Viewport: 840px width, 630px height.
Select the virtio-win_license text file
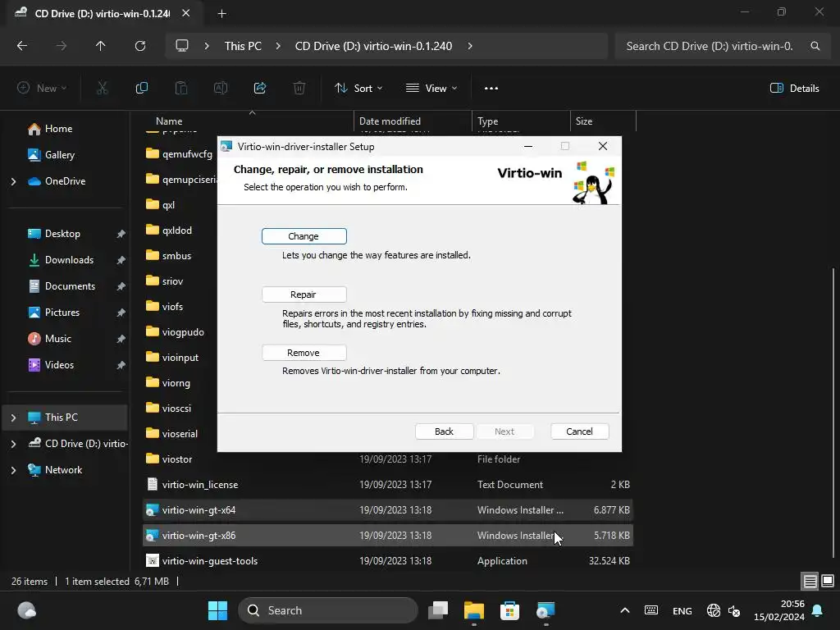pos(388,484)
